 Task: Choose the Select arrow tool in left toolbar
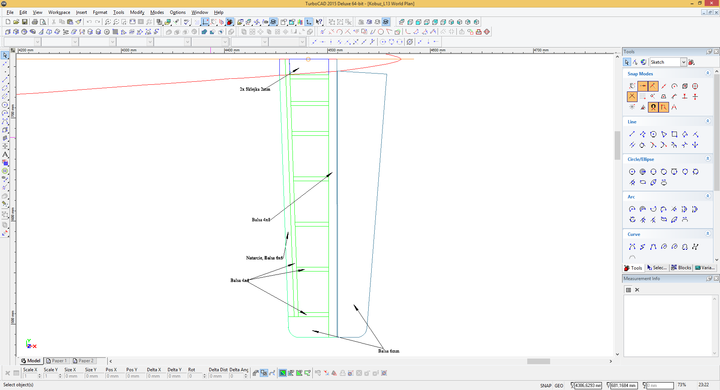coord(5,55)
